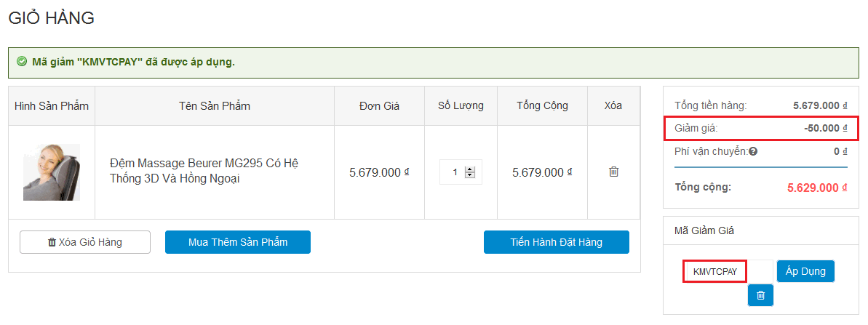Click the Xóa Giỏ Hàng button
The height and width of the screenshot is (325, 868).
click(x=85, y=242)
